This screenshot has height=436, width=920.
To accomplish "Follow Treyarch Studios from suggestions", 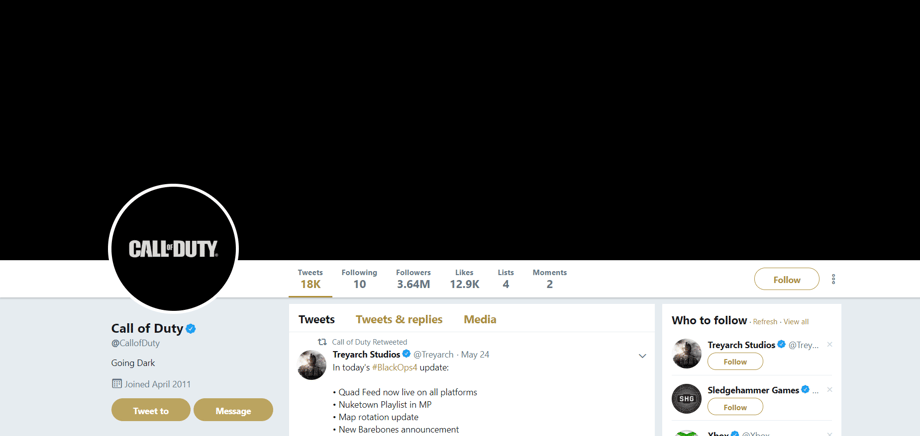I will (735, 362).
